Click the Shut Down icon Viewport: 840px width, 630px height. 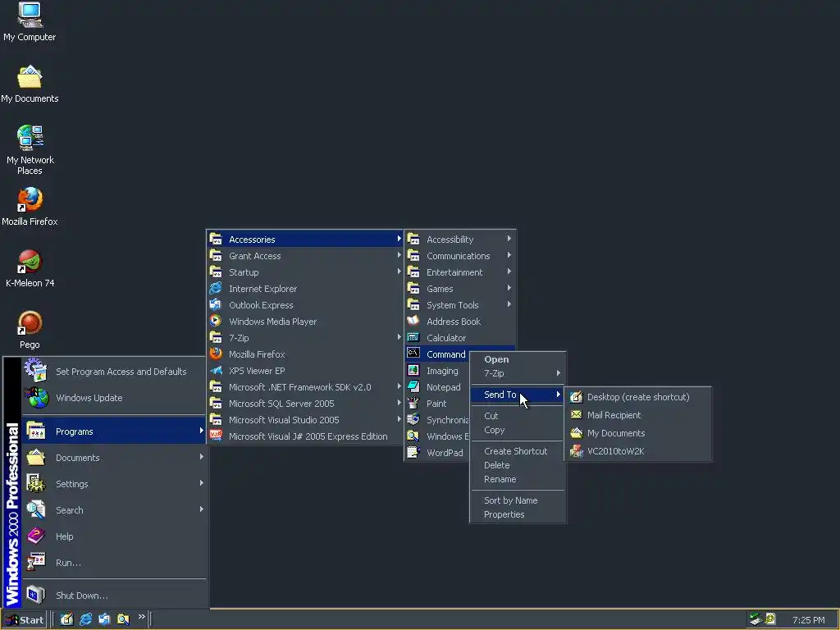[36, 595]
